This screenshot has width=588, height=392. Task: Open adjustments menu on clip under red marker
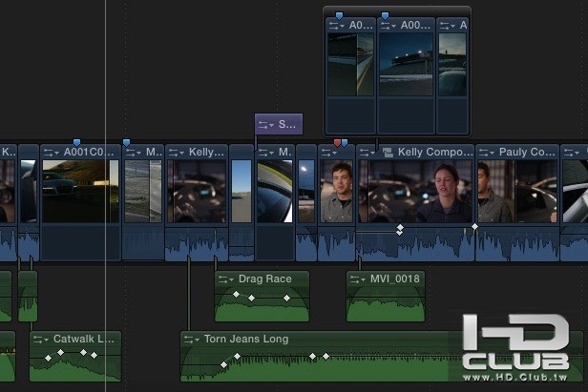pos(329,153)
